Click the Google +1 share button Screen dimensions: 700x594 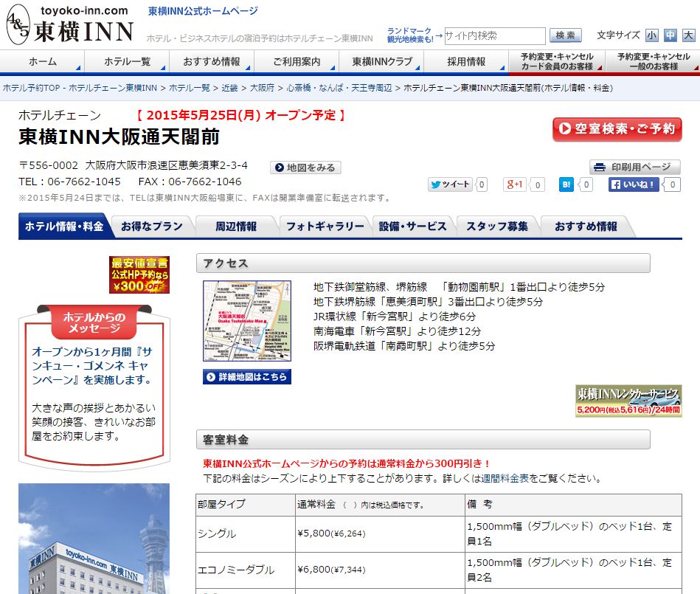tap(515, 184)
